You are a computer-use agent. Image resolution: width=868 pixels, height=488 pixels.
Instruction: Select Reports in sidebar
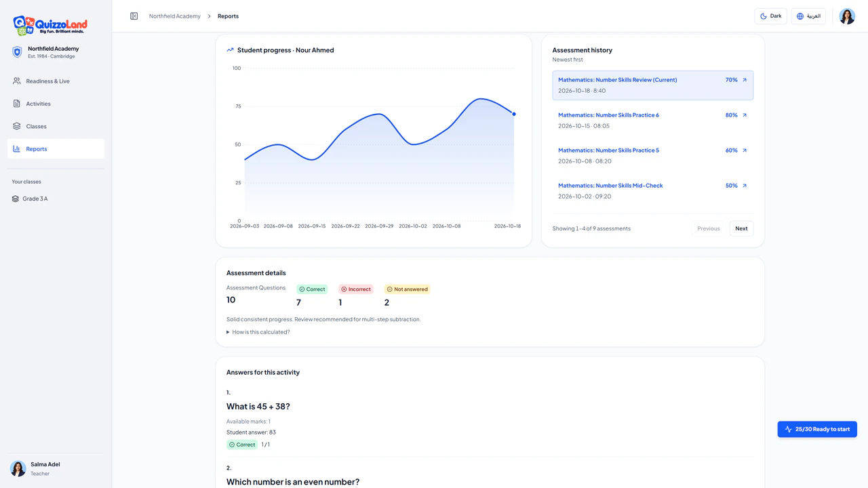[56, 149]
